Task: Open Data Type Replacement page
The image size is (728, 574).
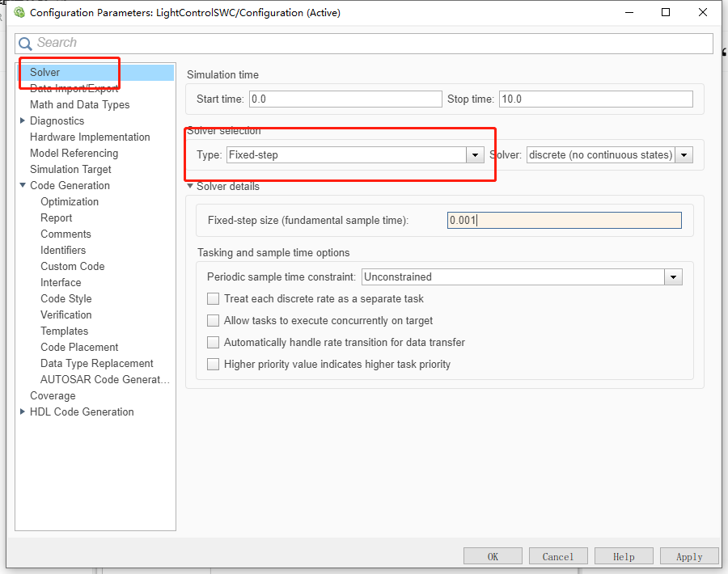Action: pyautogui.click(x=96, y=363)
